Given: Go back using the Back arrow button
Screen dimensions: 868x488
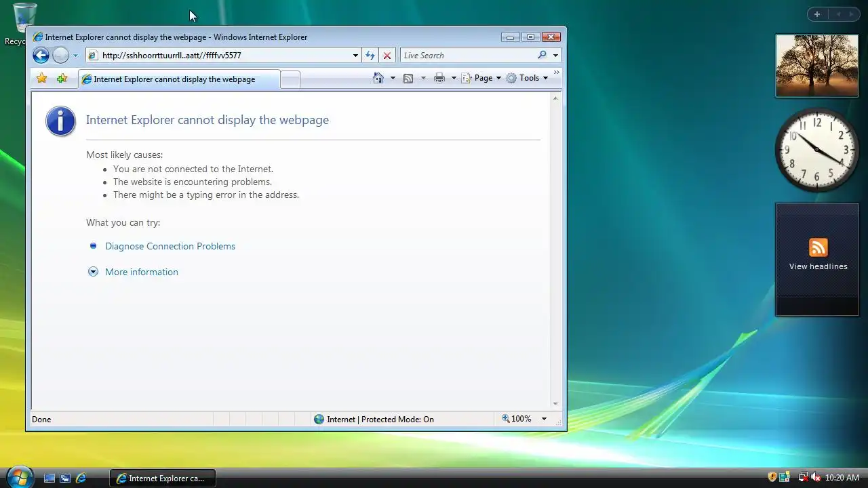Looking at the screenshot, I should [41, 56].
